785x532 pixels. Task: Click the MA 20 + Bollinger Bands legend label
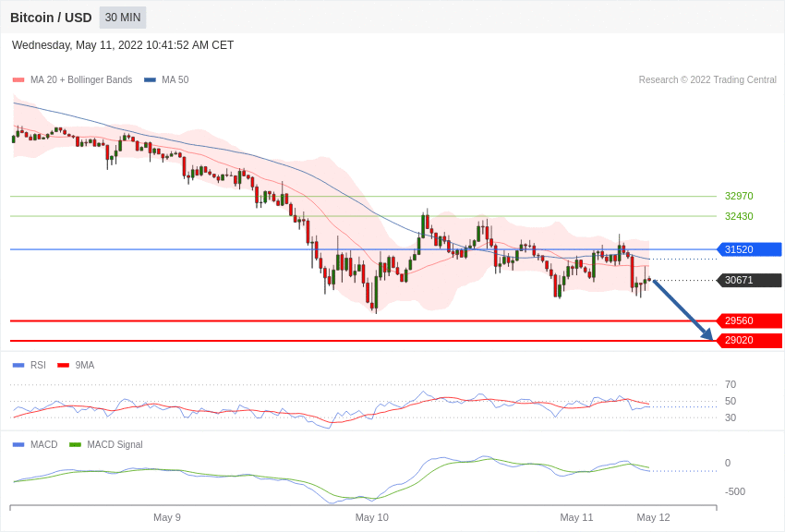(x=81, y=79)
